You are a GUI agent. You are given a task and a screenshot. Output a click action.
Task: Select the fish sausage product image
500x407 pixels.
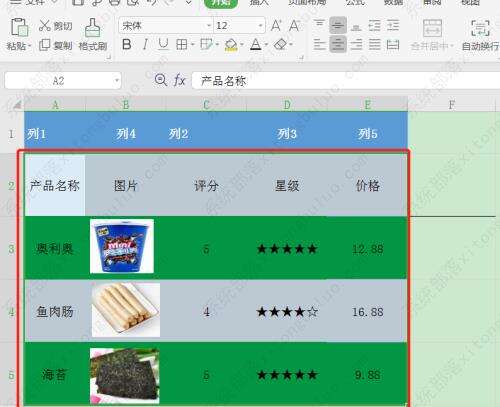(126, 310)
